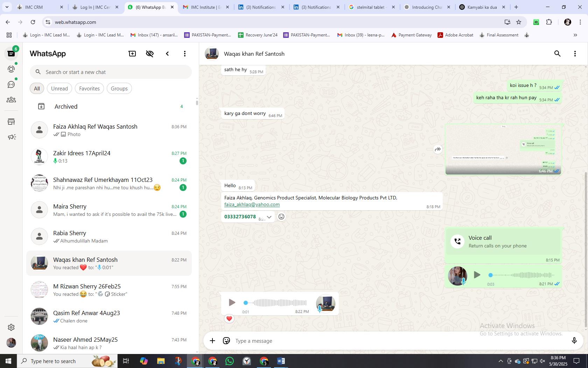
Task: Open the sent screenshot image thumbnail
Action: [503, 149]
